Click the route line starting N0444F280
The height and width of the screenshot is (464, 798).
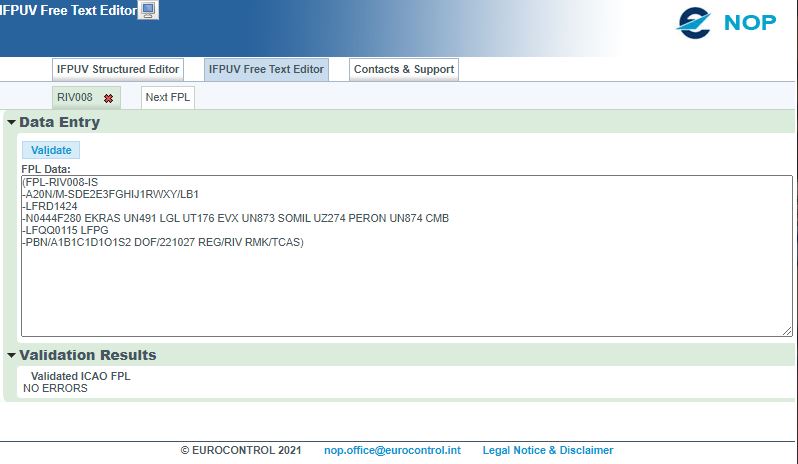point(236,218)
